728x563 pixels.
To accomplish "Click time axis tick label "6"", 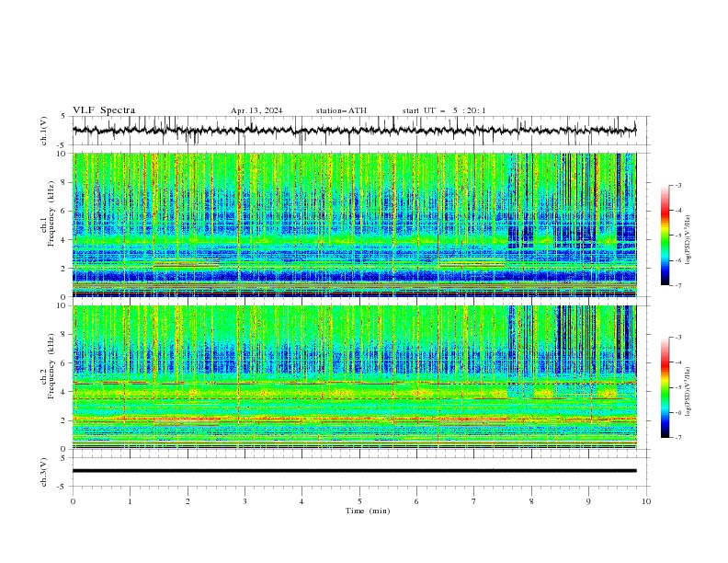I will [x=417, y=501].
